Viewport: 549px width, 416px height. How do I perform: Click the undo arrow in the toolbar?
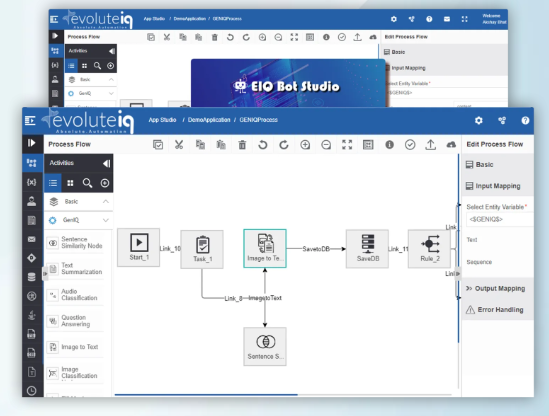click(x=263, y=144)
